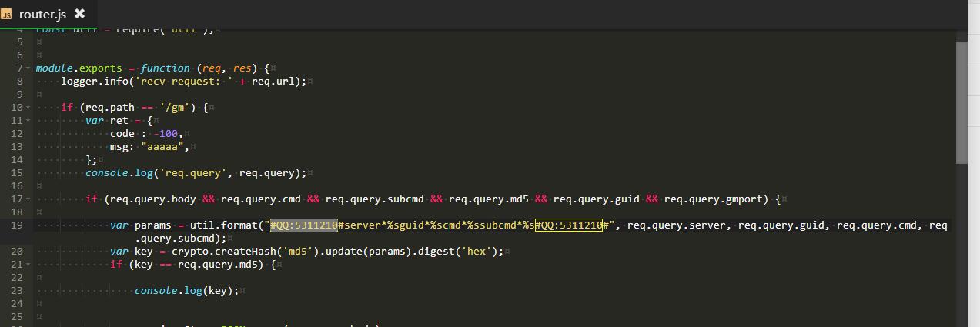Fold the req.path if block at line 10
980x327 pixels.
pos(28,108)
